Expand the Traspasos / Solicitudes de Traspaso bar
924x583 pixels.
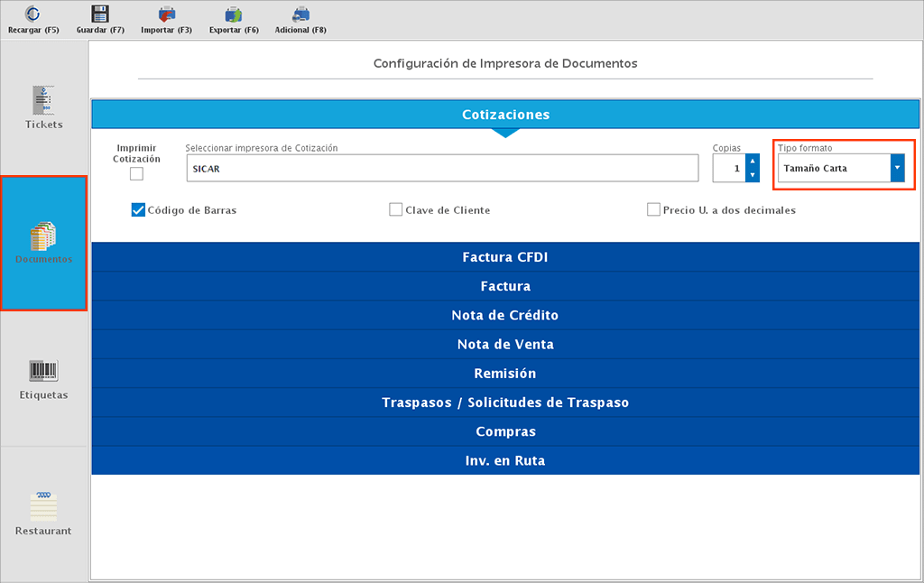(x=505, y=403)
